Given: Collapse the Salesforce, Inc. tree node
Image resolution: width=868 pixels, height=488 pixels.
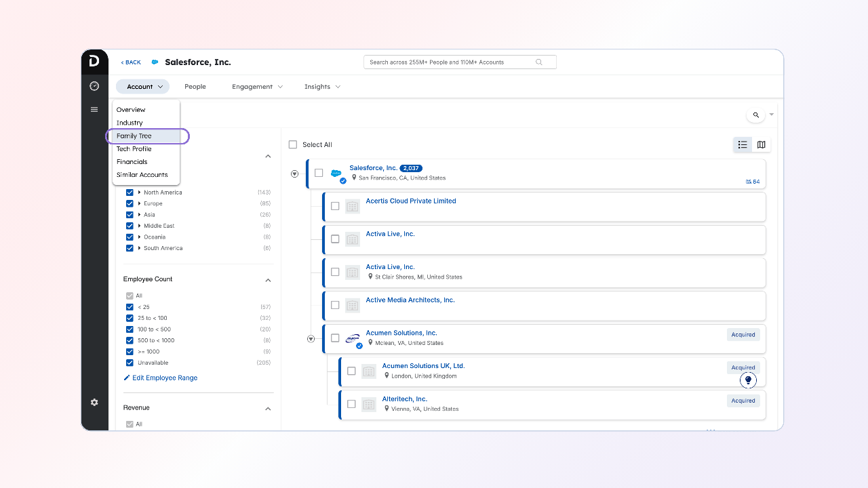Looking at the screenshot, I should 294,174.
